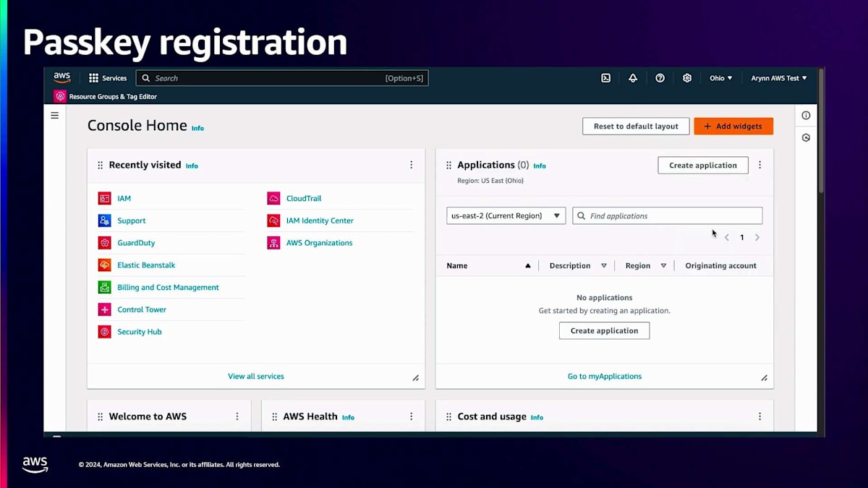
Task: Click the IAM Identity Center icon
Action: pos(273,221)
